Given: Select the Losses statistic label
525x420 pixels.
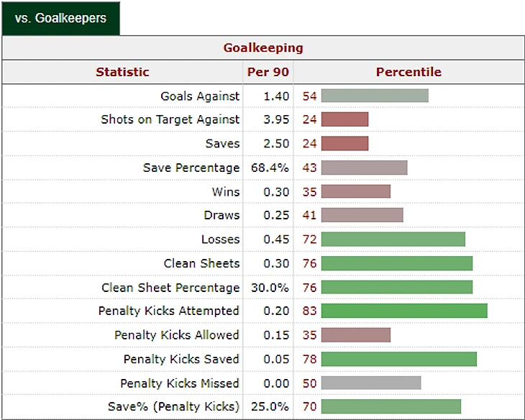Looking at the screenshot, I should coord(220,239).
